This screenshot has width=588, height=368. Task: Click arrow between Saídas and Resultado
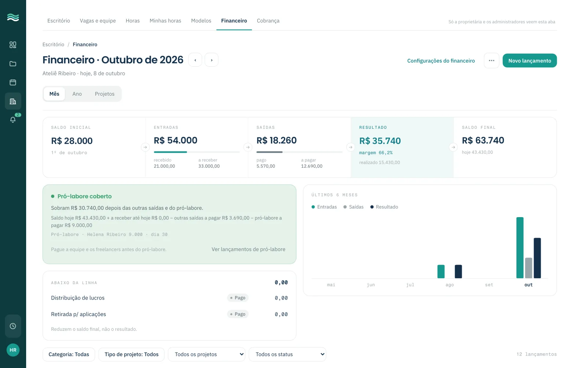coord(351,147)
